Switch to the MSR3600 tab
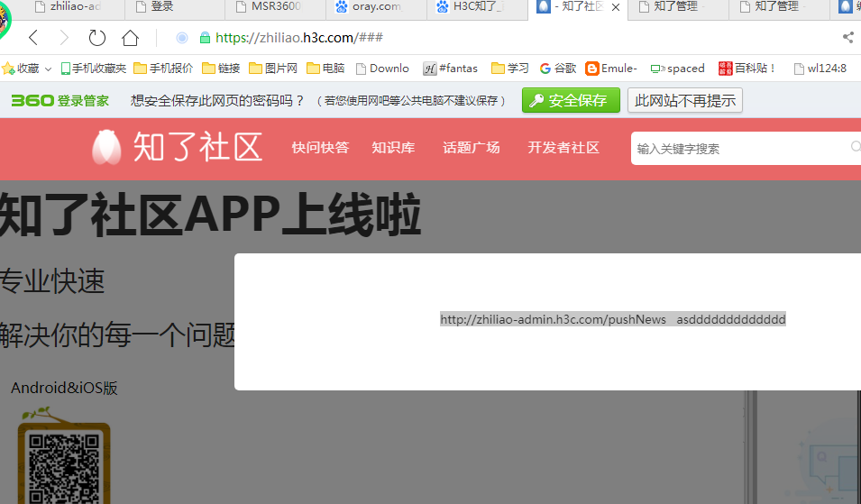The width and height of the screenshot is (861, 504). [275, 7]
